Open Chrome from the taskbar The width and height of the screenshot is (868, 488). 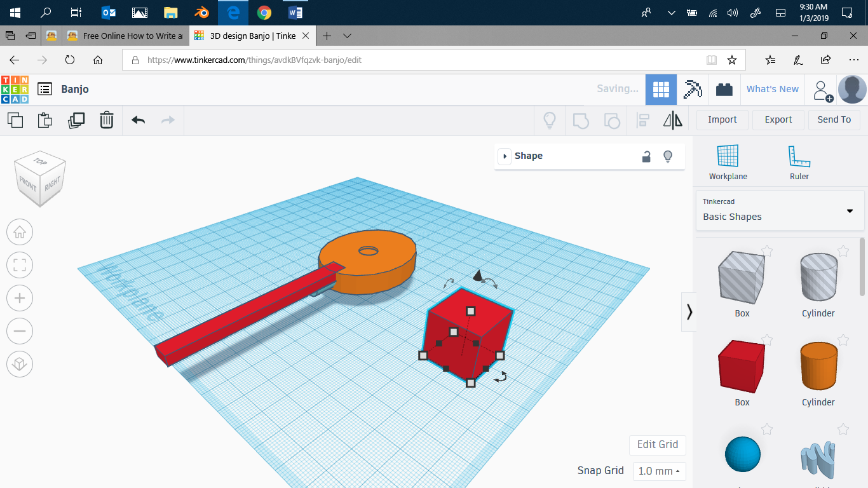coord(264,12)
